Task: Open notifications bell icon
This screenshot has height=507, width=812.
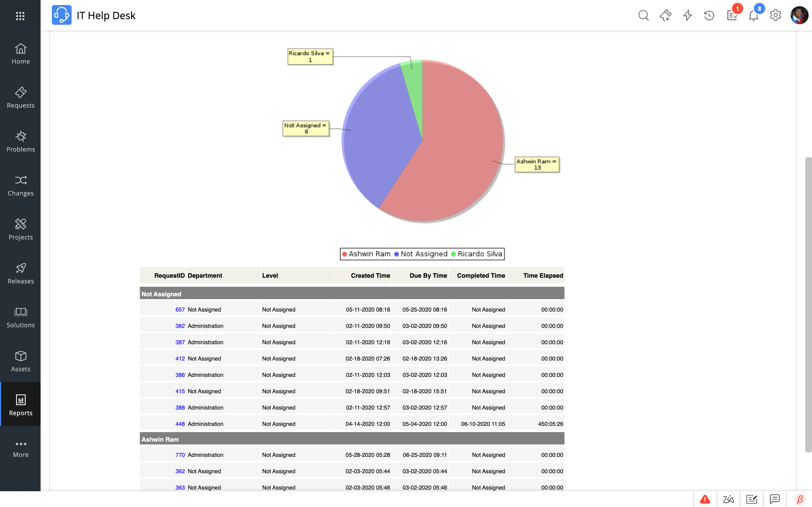Action: click(x=753, y=16)
